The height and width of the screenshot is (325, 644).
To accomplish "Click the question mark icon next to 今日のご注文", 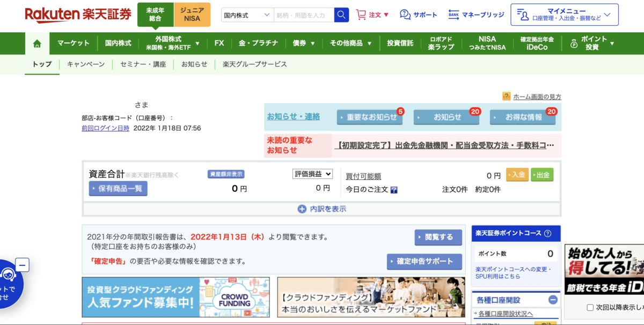I will (394, 190).
